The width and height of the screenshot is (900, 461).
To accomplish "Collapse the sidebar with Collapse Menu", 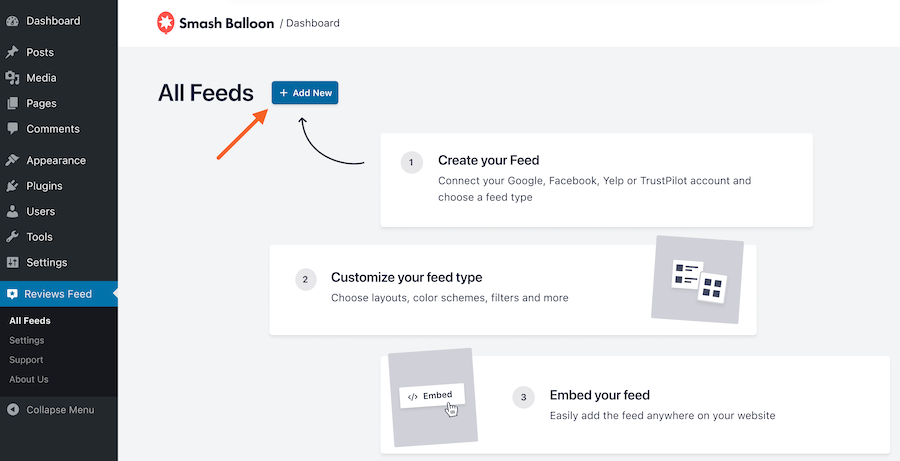I will pos(59,410).
